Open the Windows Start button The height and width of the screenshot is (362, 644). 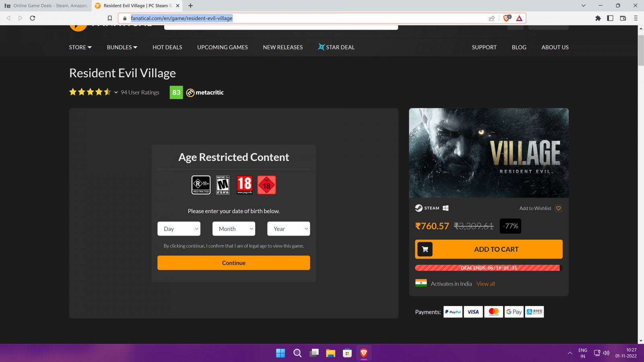tap(281, 353)
